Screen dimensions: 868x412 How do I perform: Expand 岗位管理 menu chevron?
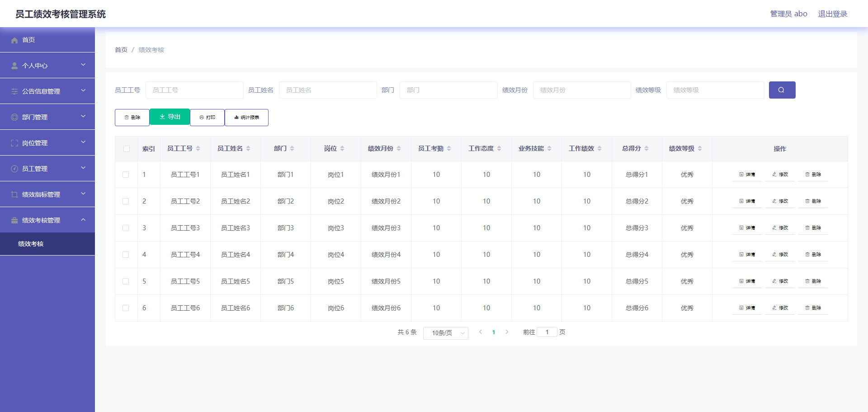click(83, 142)
